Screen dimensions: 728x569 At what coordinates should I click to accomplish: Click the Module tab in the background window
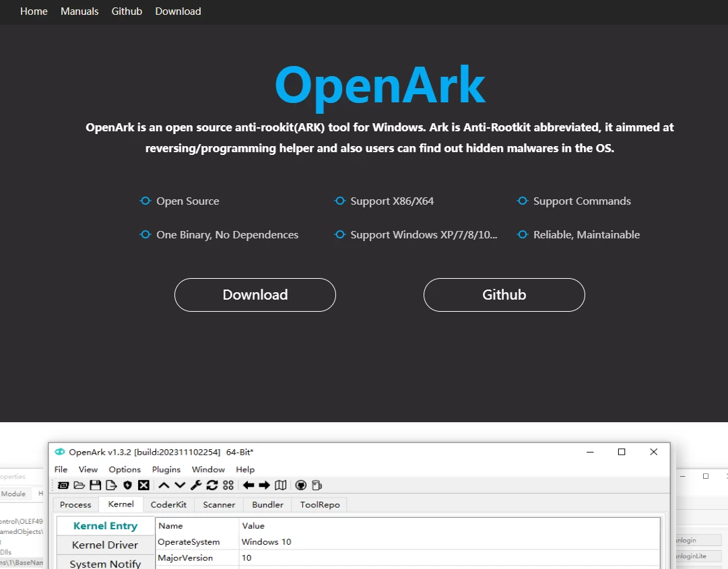click(13, 494)
